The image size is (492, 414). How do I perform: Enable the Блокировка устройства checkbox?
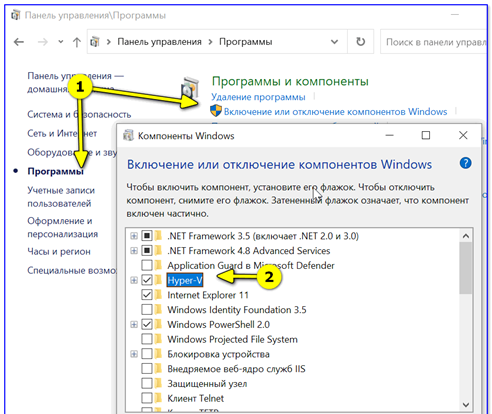coord(147,354)
